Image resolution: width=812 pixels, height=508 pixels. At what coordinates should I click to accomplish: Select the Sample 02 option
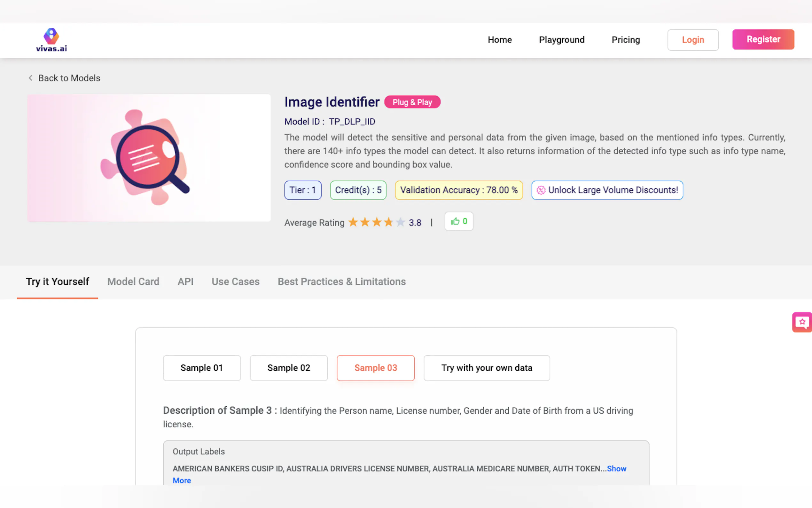click(289, 368)
